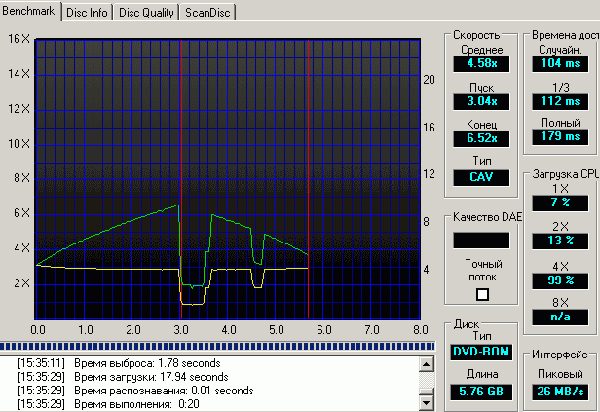Open the Disc Quality tab
600x412 pixels.
tap(146, 13)
